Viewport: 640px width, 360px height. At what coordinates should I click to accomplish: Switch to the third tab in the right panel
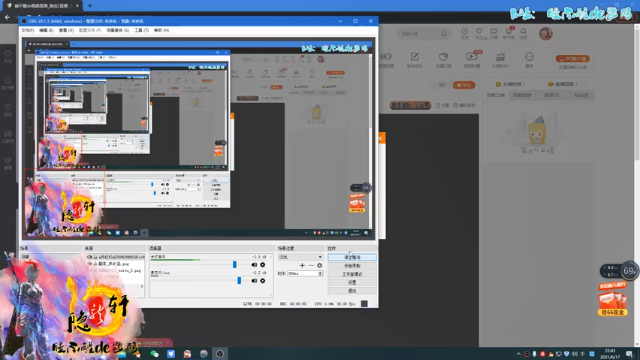(x=551, y=95)
